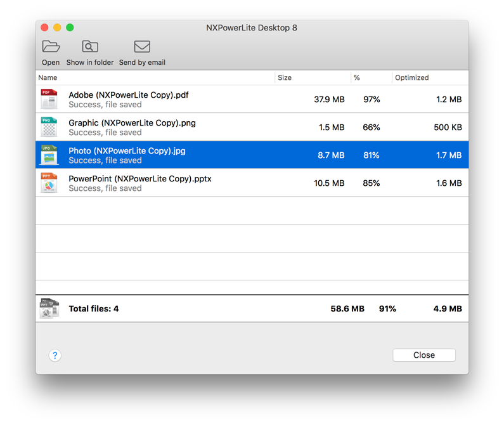Click the NXPowerLite Desktop 8 window title
Image resolution: width=504 pixels, height=425 pixels.
[252, 28]
